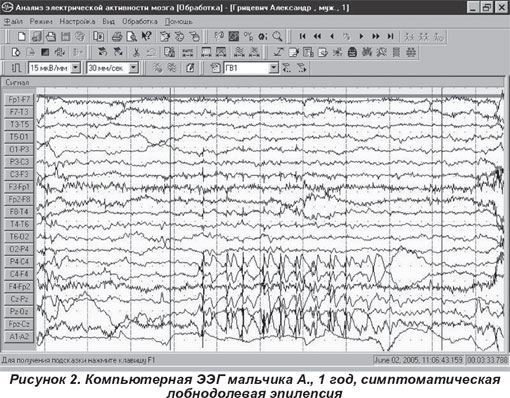Skip to the end of recording
This screenshot has width=510, height=398.
pyautogui.click(x=390, y=36)
